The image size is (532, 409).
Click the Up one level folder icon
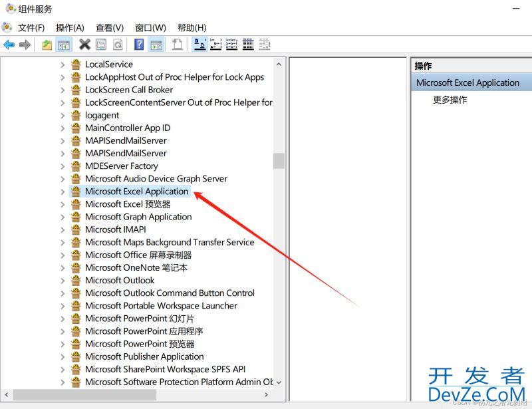47,45
